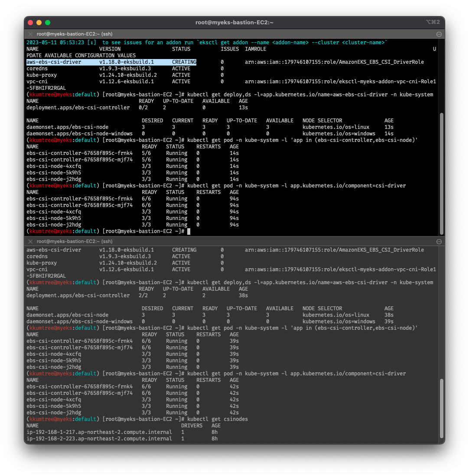Click 'ip-192-168-2-223.ap-northeast-2.compute.internal' node
This screenshot has width=469, height=476.
click(99, 439)
